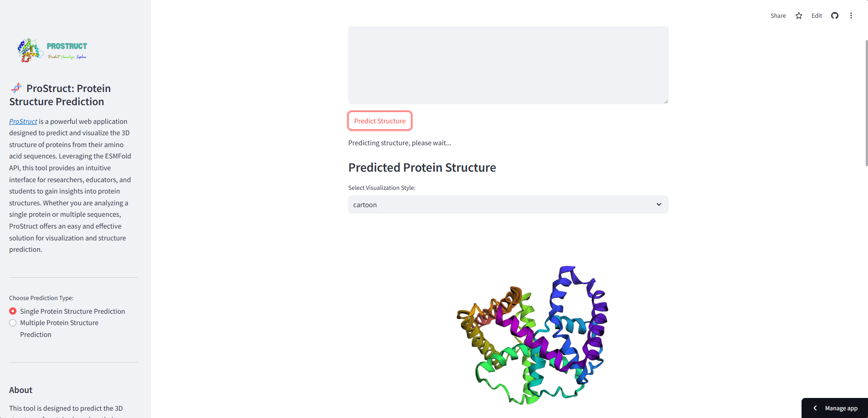The height and width of the screenshot is (418, 868).
Task: Click Share in the top toolbar
Action: coord(778,16)
